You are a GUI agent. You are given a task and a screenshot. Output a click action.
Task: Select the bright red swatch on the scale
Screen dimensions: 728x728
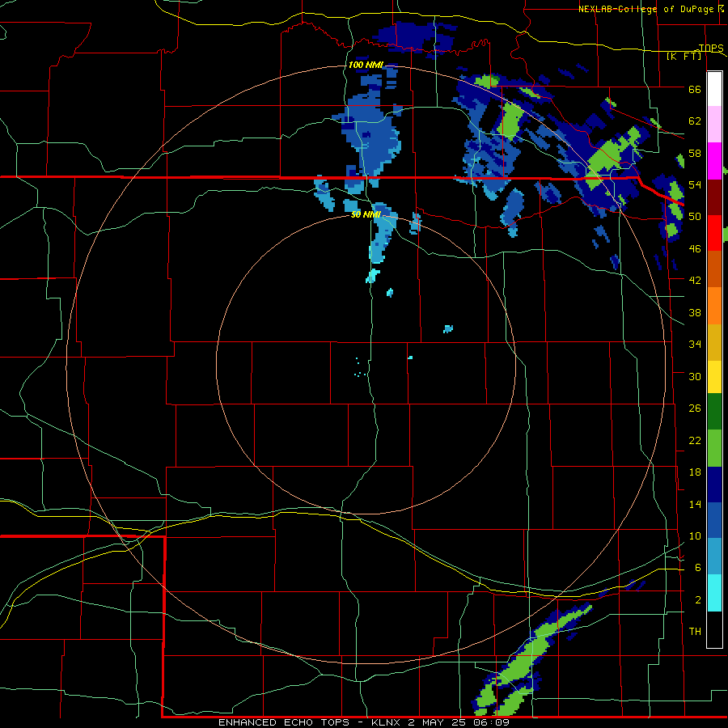[x=714, y=233]
